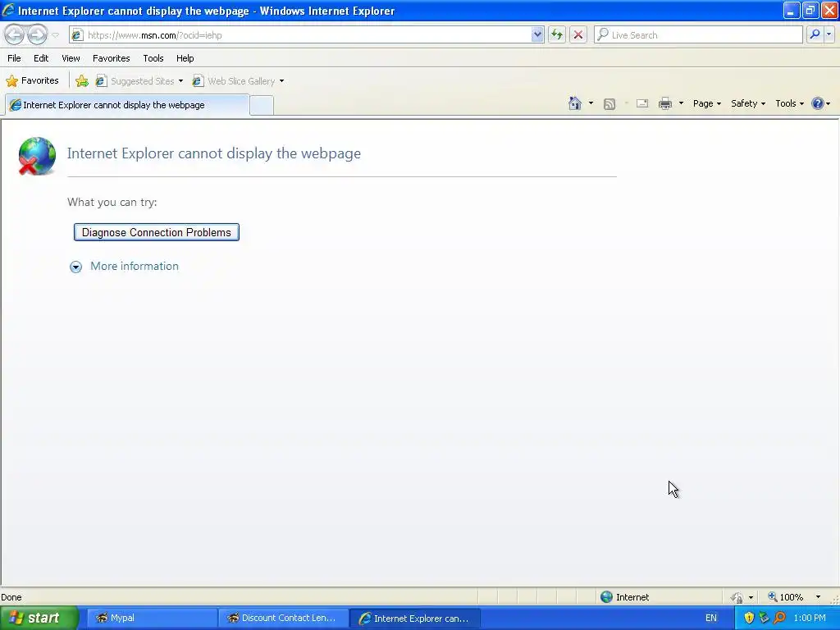Refresh the page with the green arrows icon
Image resolution: width=840 pixels, height=630 pixels.
557,34
